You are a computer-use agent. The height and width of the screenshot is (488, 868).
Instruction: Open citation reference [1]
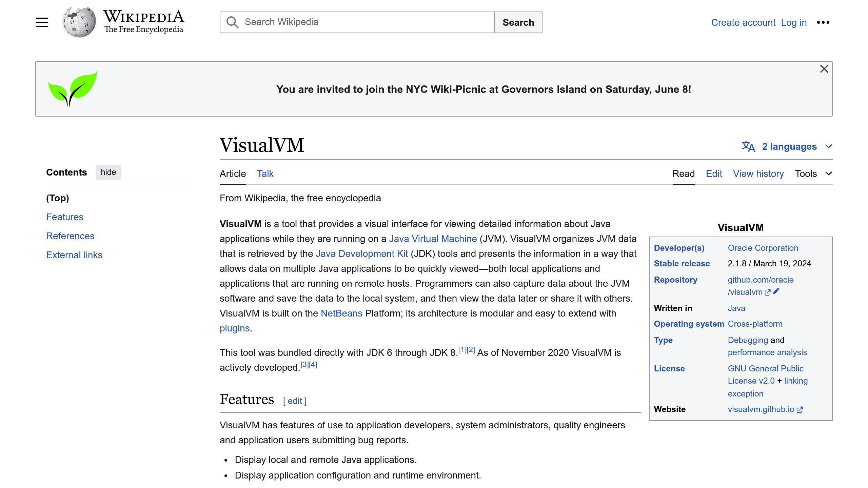click(x=462, y=350)
